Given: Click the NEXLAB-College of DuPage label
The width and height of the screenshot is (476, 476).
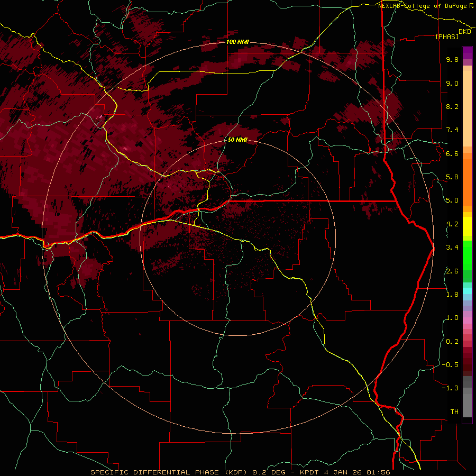Looking at the screenshot, I should click(x=423, y=6).
